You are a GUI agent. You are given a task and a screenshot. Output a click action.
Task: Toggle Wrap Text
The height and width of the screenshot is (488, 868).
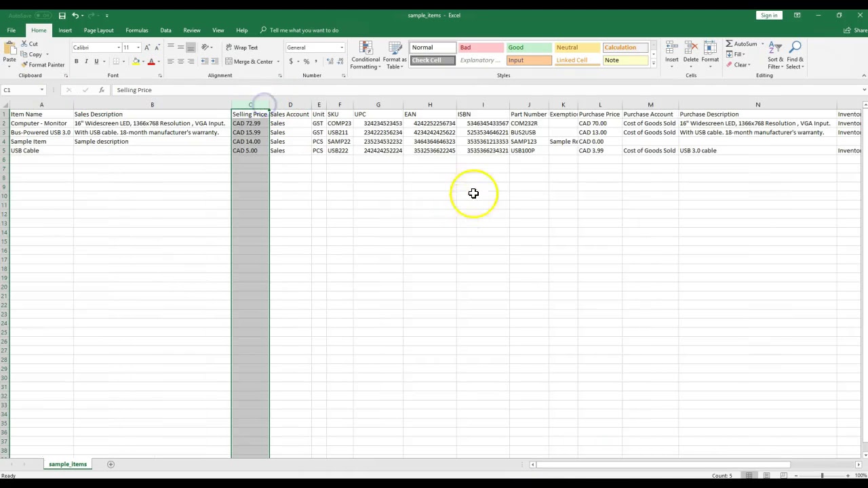(x=241, y=47)
